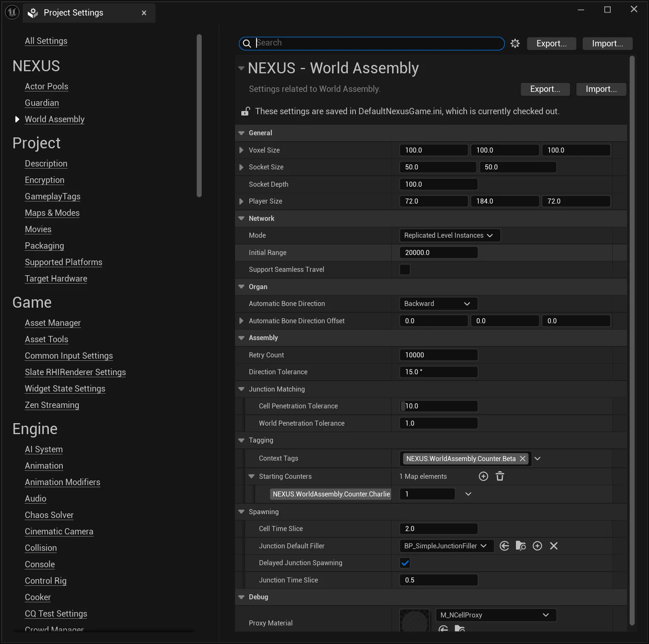This screenshot has height=644, width=649.
Task: Collapse the Assembly section
Action: (241, 338)
